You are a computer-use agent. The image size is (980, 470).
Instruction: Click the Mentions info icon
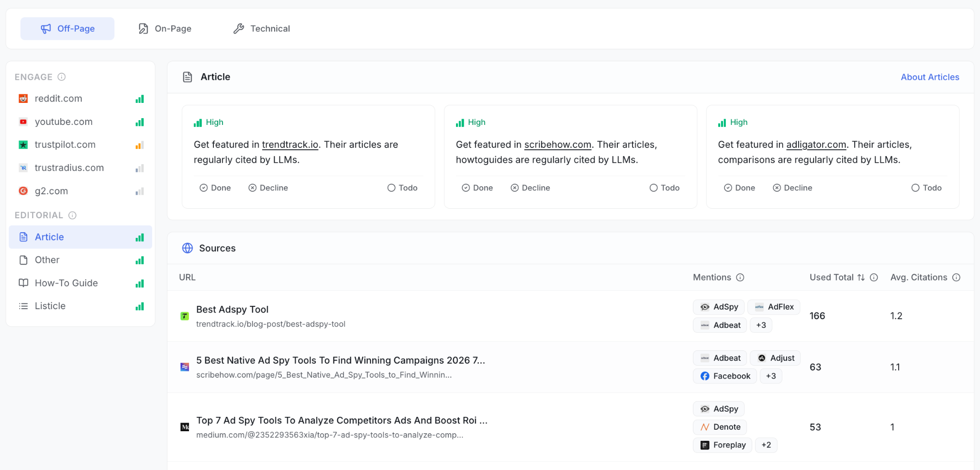click(740, 278)
